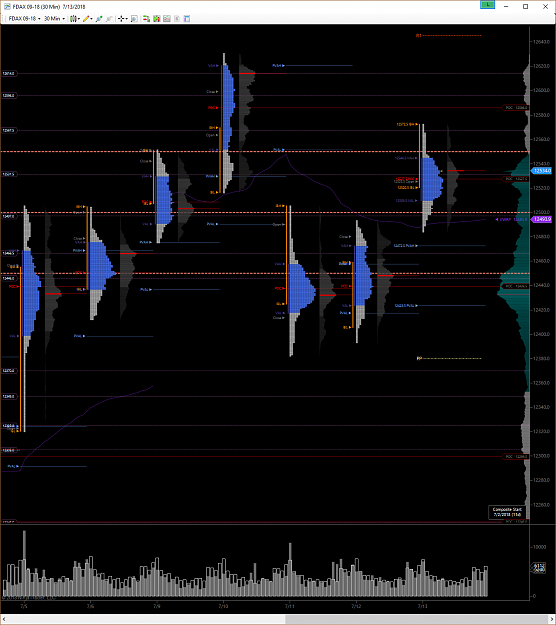Click the zoom in magnifier icon
This screenshot has width=556, height=625.
[99, 18]
